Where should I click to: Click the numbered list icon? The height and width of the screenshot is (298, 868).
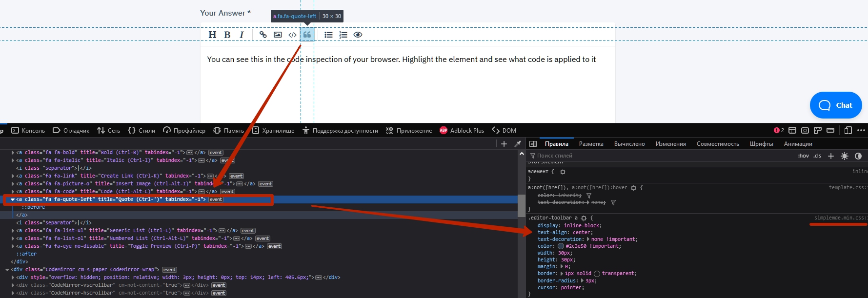point(343,35)
